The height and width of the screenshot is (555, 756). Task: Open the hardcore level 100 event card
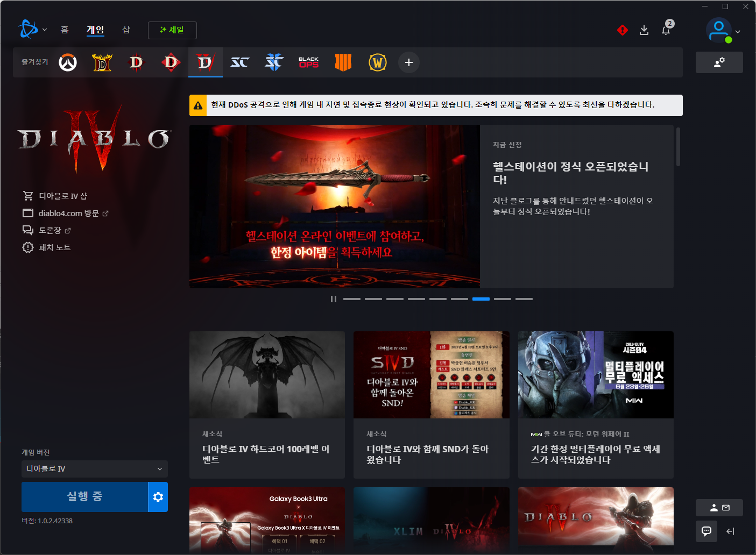267,405
